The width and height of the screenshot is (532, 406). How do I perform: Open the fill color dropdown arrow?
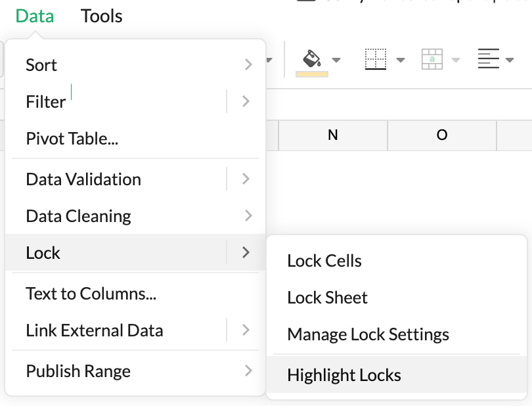tap(336, 60)
